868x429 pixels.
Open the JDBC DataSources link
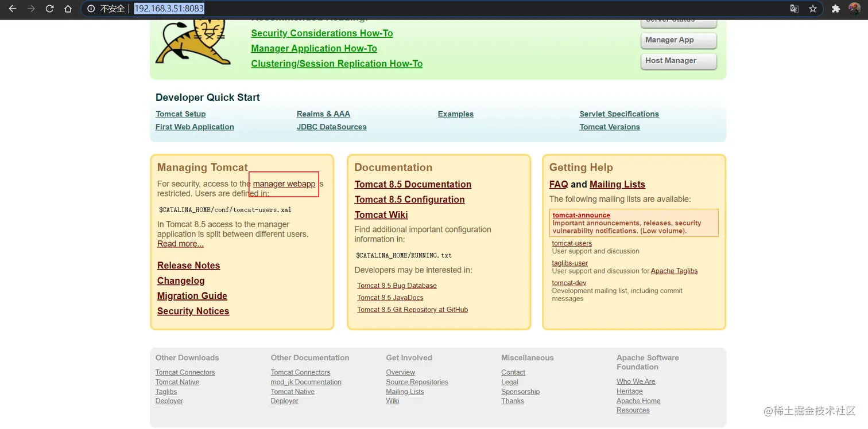(x=331, y=127)
